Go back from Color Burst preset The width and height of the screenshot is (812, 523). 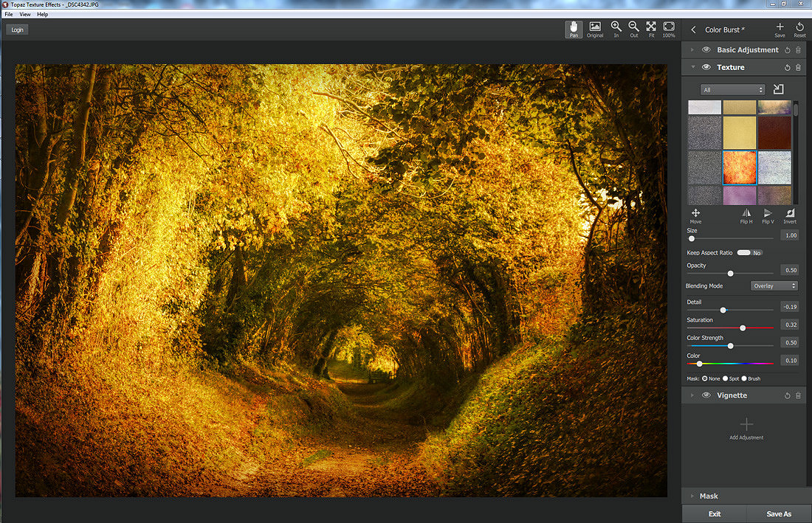point(693,30)
